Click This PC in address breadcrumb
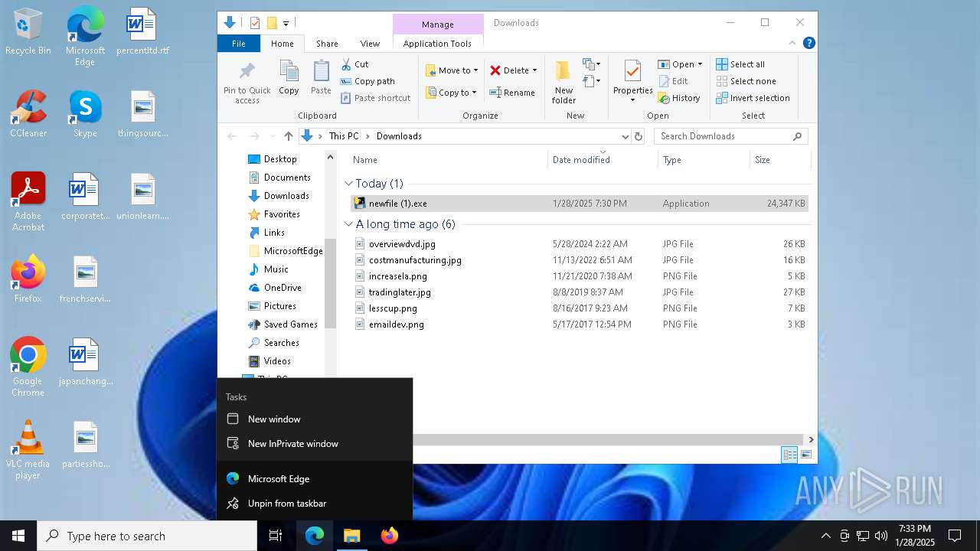This screenshot has width=980, height=551. coord(343,136)
